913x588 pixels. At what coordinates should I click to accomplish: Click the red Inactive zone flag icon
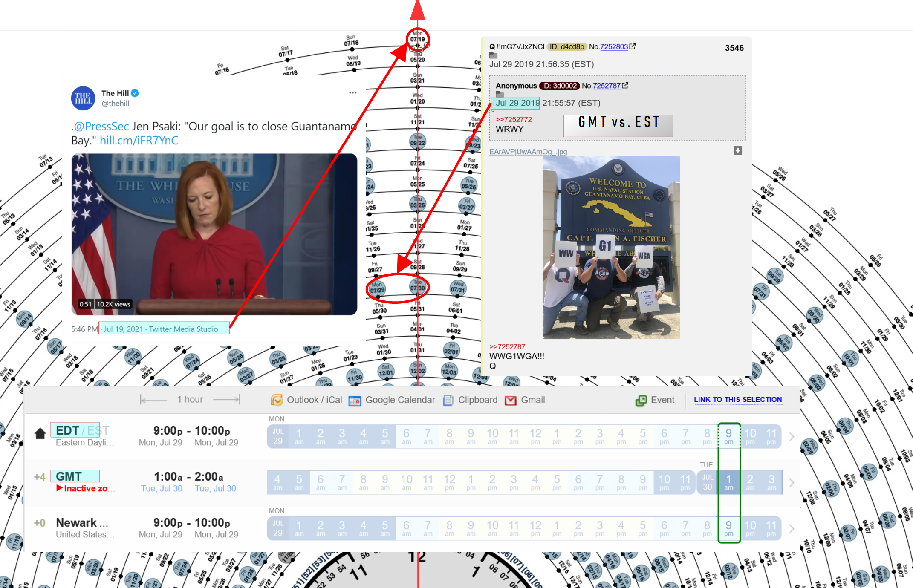(60, 488)
